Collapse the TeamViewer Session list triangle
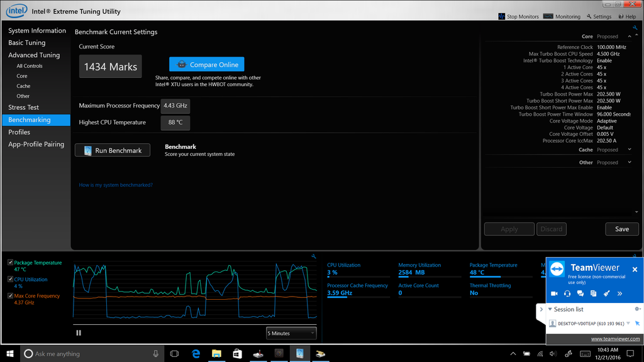The width and height of the screenshot is (644, 362). 550,309
